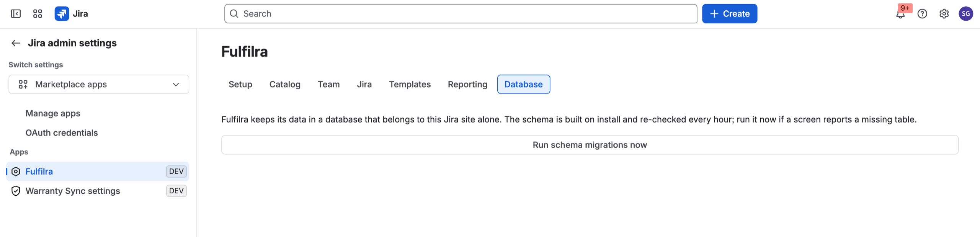This screenshot has height=237, width=980.
Task: Click Run schema migrations now button
Action: coord(590,145)
